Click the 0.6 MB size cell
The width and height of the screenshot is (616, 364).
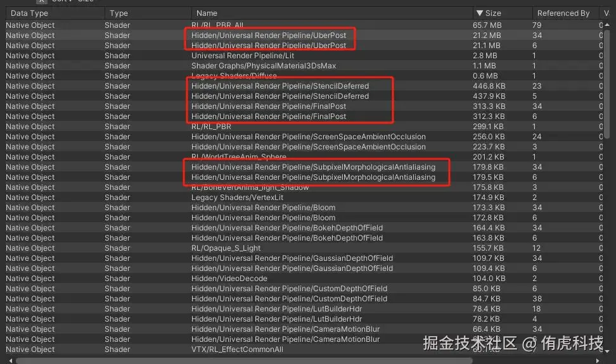485,76
